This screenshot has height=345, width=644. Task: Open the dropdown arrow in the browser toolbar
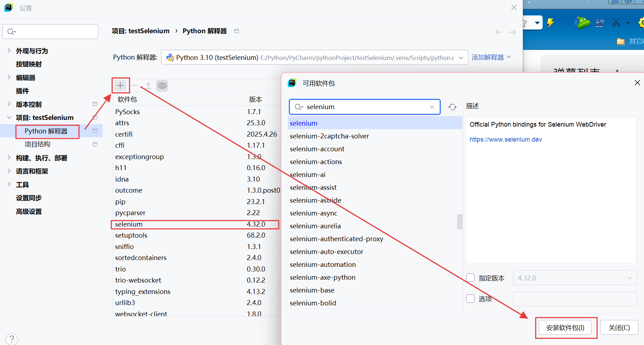537,23
